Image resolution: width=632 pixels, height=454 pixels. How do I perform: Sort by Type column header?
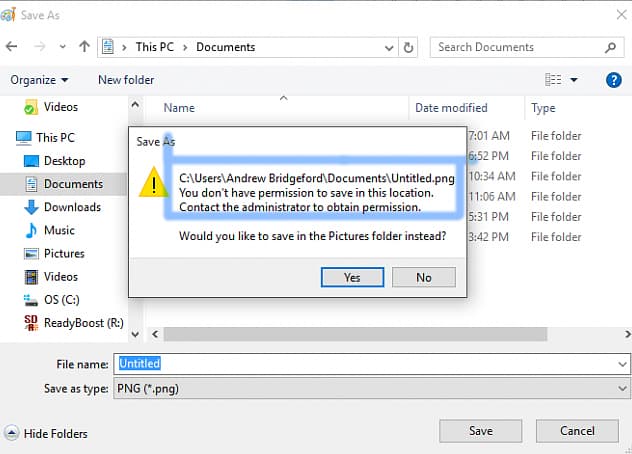click(x=543, y=108)
